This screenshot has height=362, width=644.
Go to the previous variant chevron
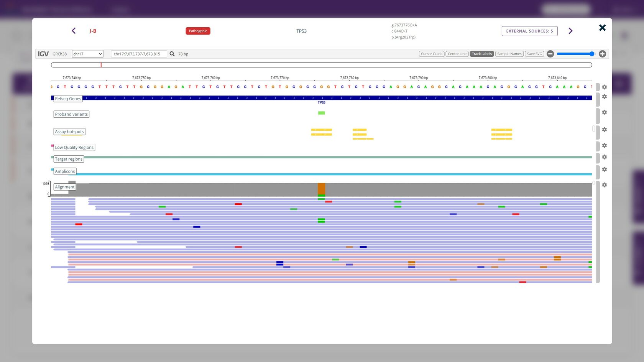[74, 31]
